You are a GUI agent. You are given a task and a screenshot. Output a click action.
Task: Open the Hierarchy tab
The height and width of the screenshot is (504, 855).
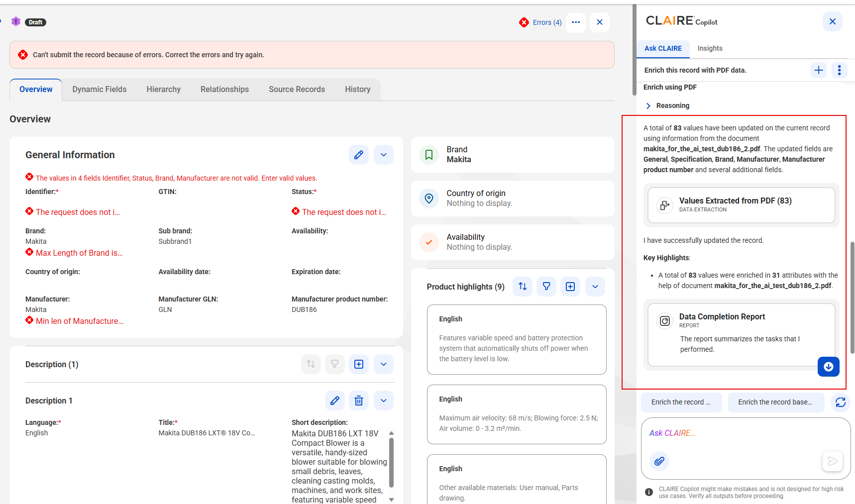pyautogui.click(x=164, y=90)
